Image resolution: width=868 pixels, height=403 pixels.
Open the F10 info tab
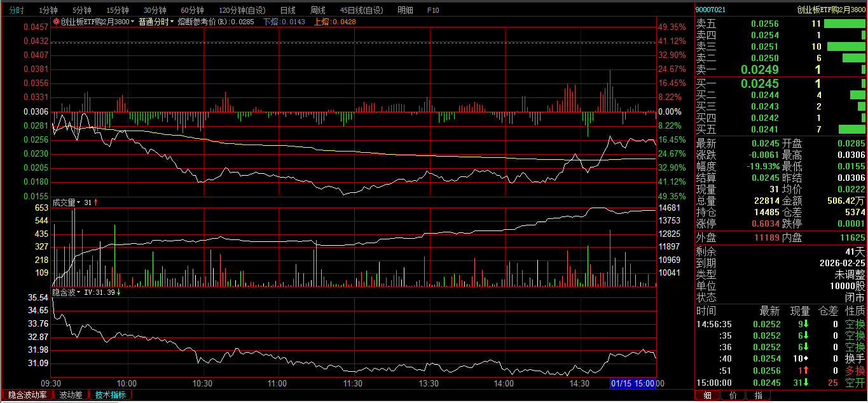(433, 10)
